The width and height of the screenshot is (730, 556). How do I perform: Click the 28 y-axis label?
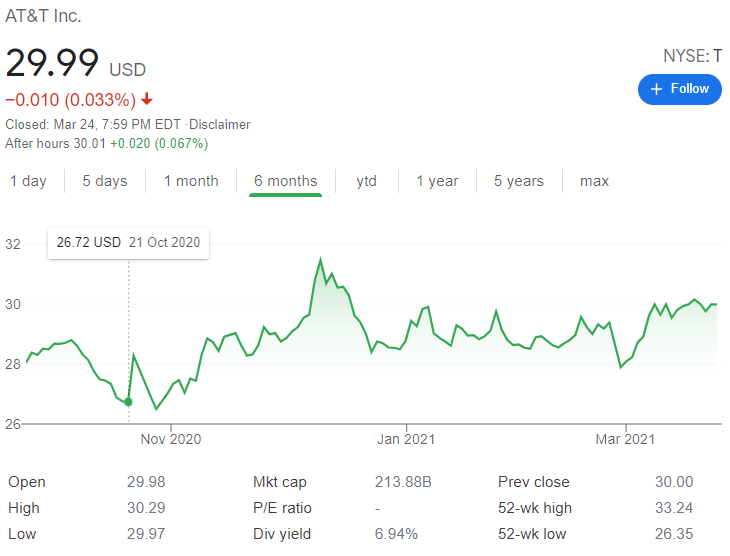pyautogui.click(x=13, y=364)
